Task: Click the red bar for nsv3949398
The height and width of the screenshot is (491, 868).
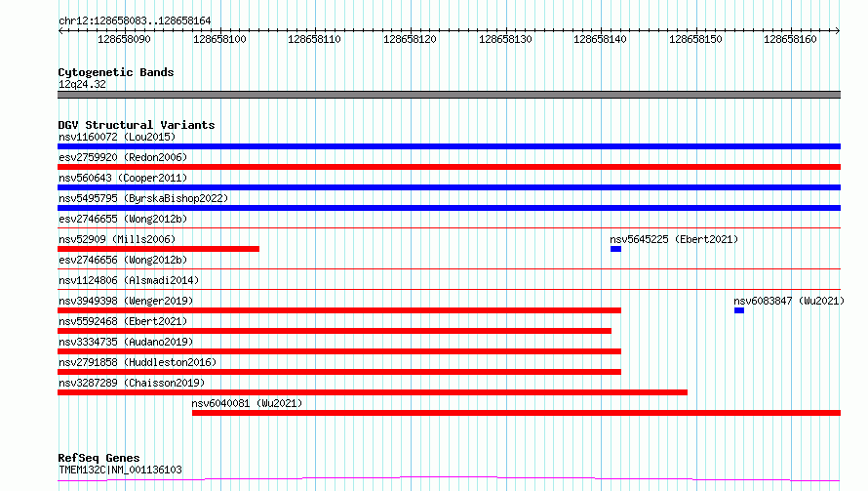Action: 339,310
